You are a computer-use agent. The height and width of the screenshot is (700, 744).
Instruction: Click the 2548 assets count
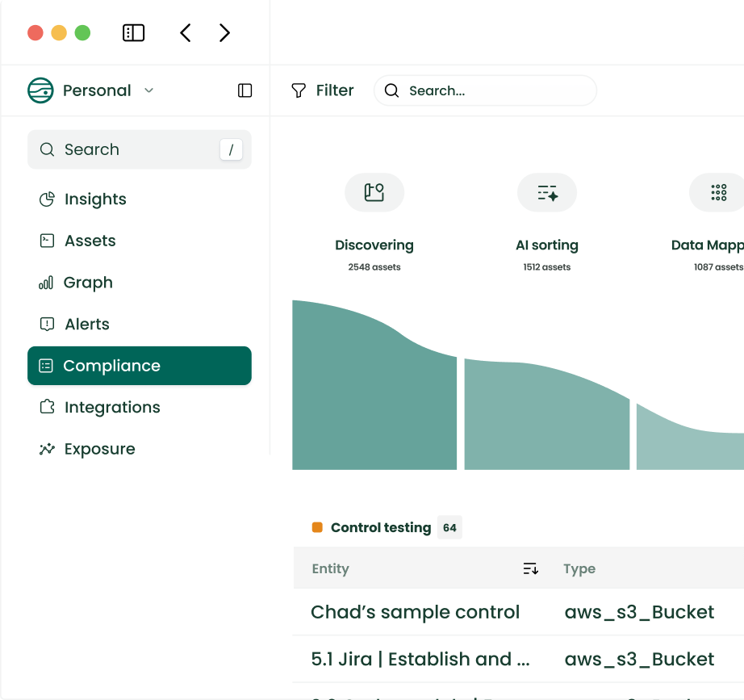(374, 267)
